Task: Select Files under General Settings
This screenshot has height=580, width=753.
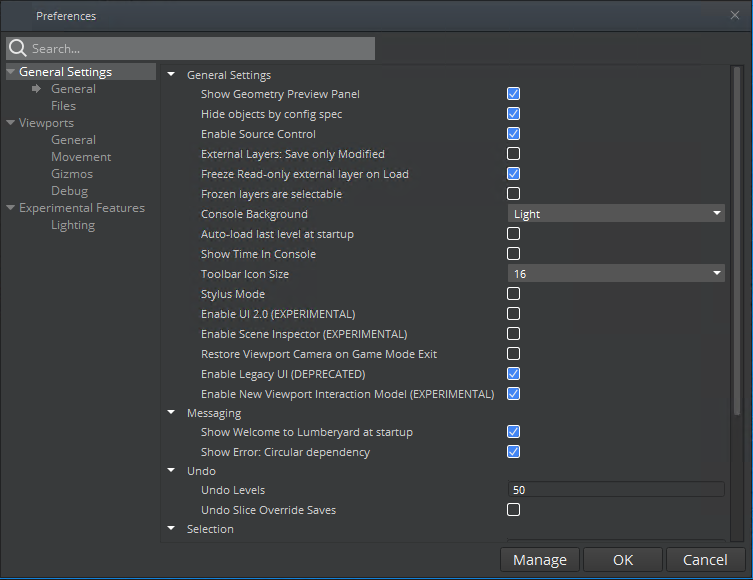Action: click(x=63, y=106)
